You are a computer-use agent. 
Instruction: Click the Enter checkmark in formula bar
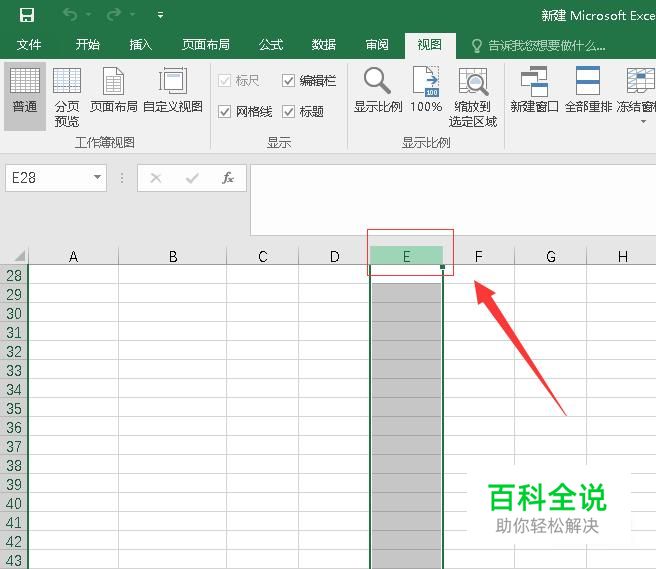(x=192, y=178)
